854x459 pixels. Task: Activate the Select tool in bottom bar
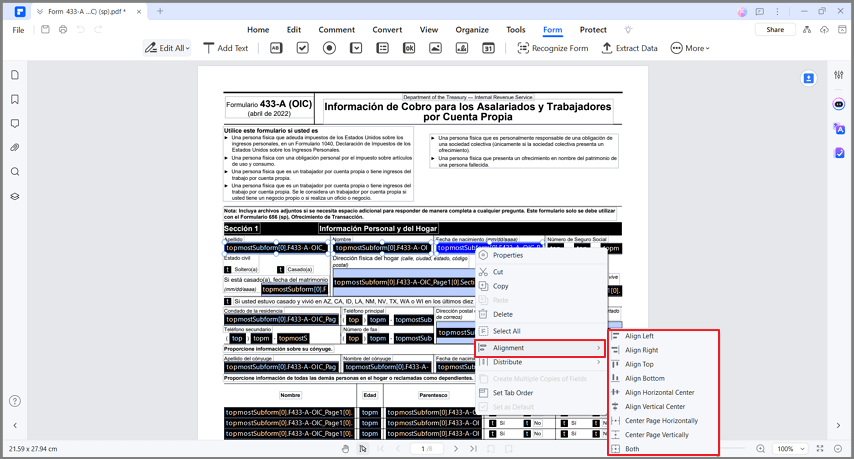(x=363, y=449)
